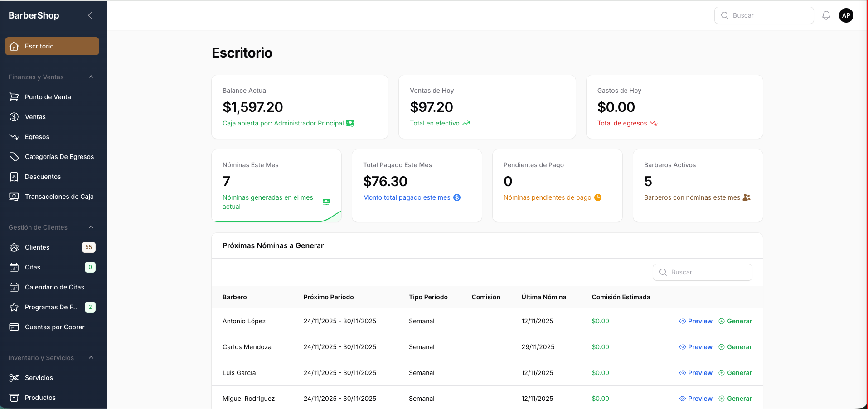This screenshot has width=868, height=409.
Task: Click the Clientes people icon
Action: [x=14, y=247]
